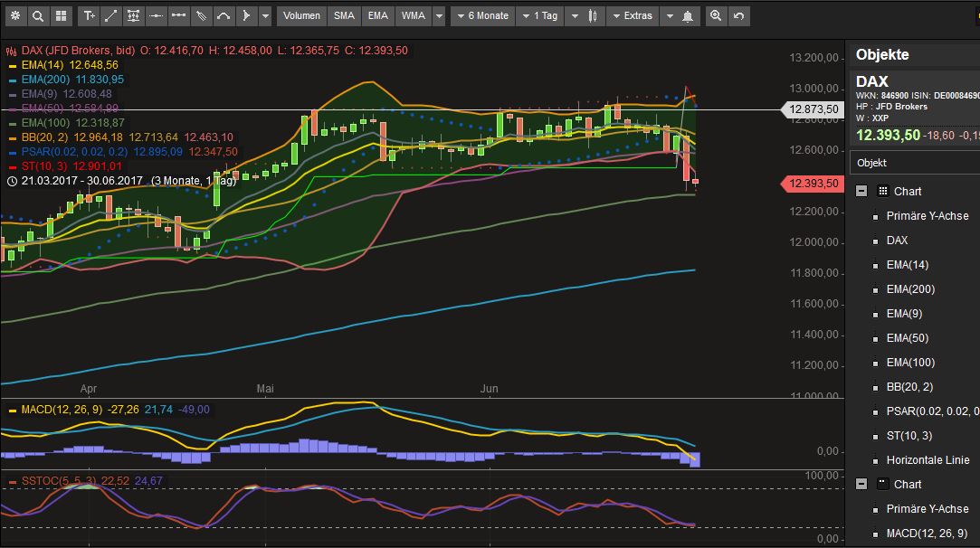Click the red 12.393,50 current price label
The image size is (980, 548).
tap(812, 184)
